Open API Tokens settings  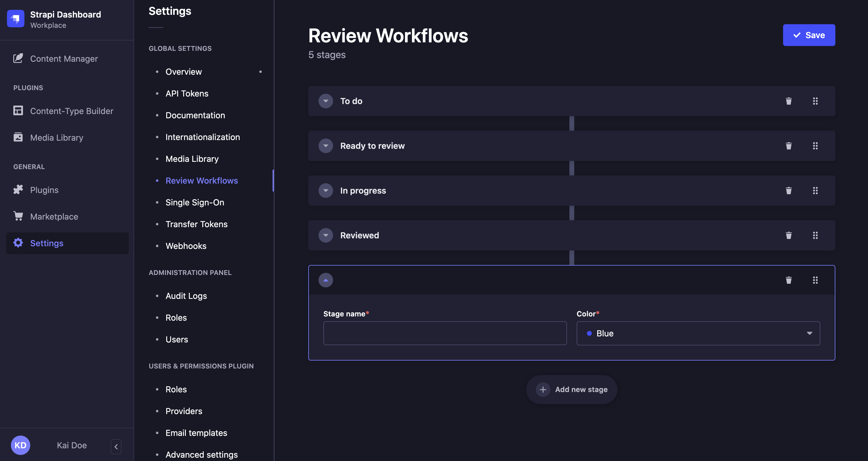pyautogui.click(x=187, y=93)
